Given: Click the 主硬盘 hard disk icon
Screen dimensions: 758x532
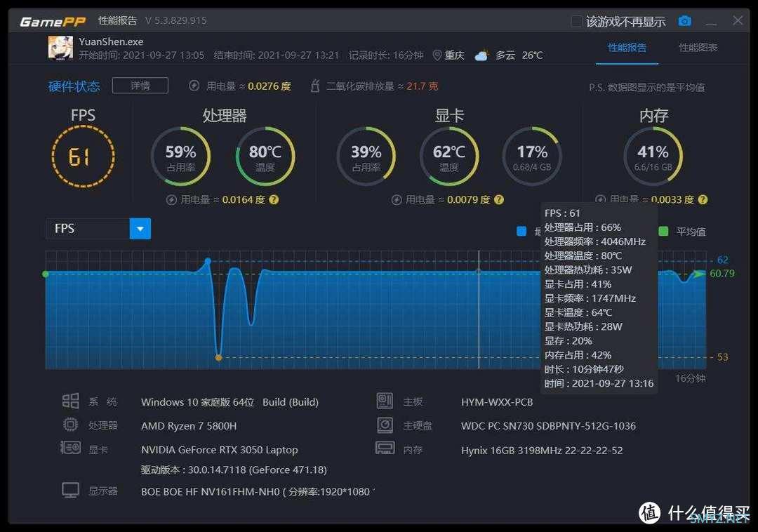Looking at the screenshot, I should pos(385,425).
